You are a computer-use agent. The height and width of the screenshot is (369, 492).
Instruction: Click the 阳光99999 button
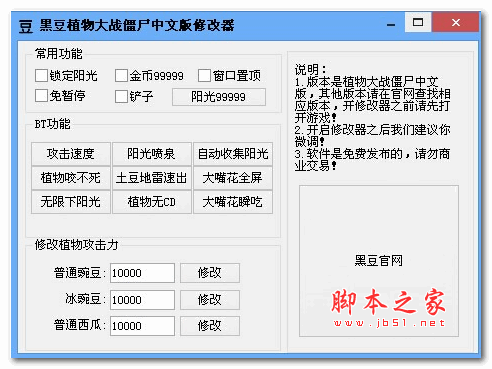pos(219,97)
